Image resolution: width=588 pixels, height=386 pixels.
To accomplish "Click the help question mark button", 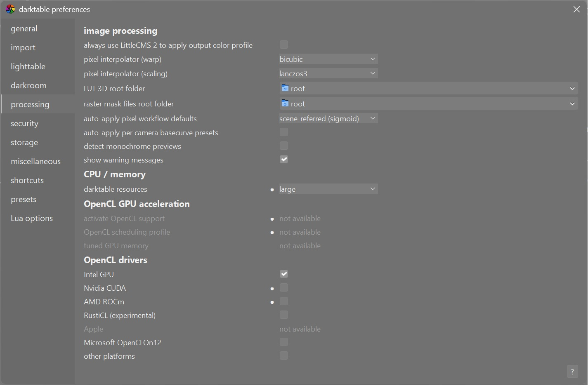I will tap(572, 372).
